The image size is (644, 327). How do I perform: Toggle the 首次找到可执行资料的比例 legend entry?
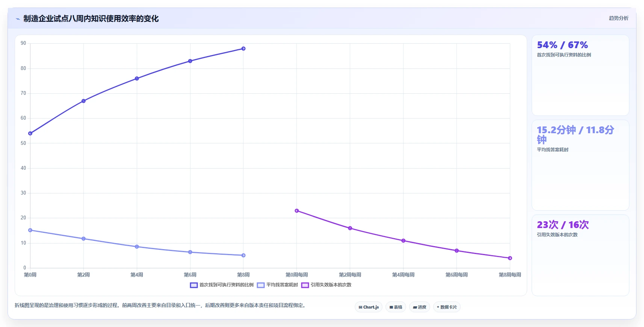(x=222, y=285)
